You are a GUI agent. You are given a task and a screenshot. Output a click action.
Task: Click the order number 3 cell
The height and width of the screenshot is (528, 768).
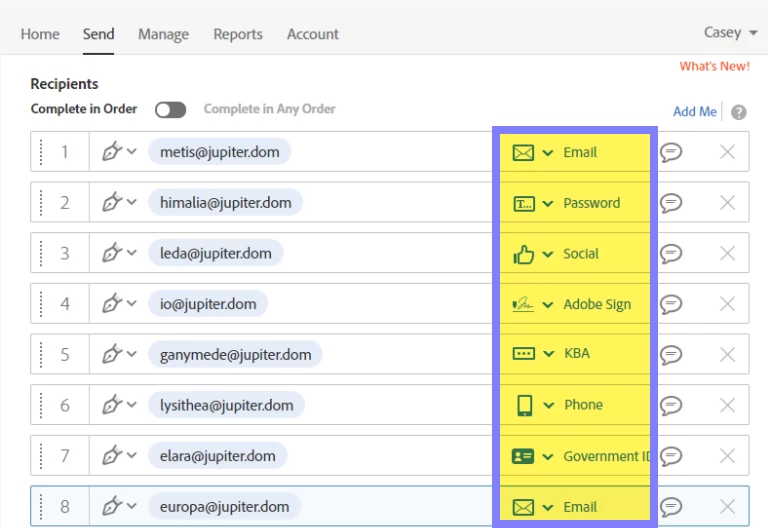click(x=65, y=253)
